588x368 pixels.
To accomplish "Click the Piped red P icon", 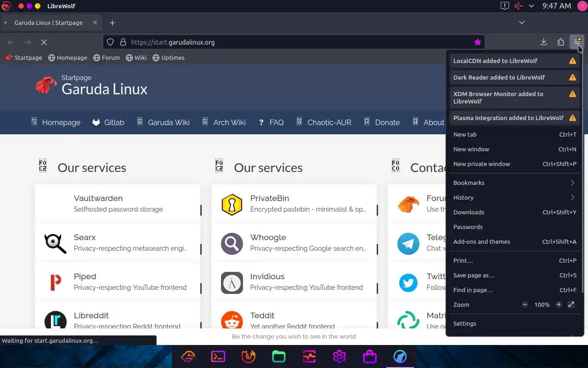I will click(56, 282).
